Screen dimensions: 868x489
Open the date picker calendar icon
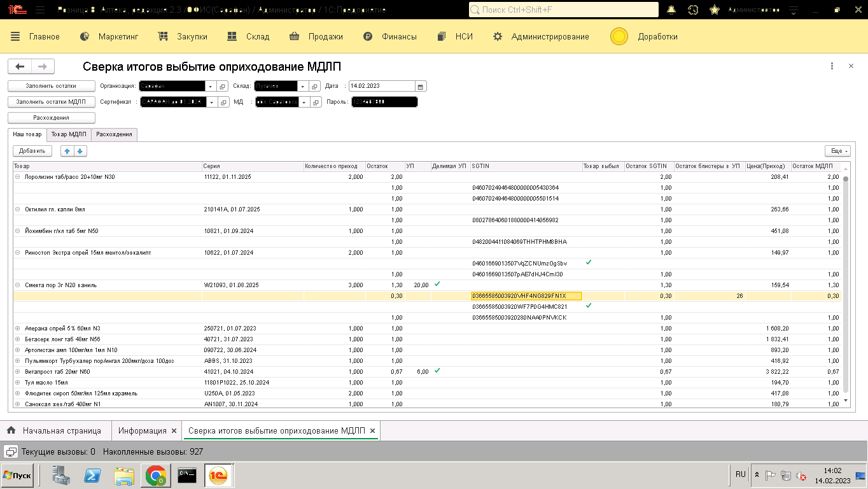(x=420, y=86)
